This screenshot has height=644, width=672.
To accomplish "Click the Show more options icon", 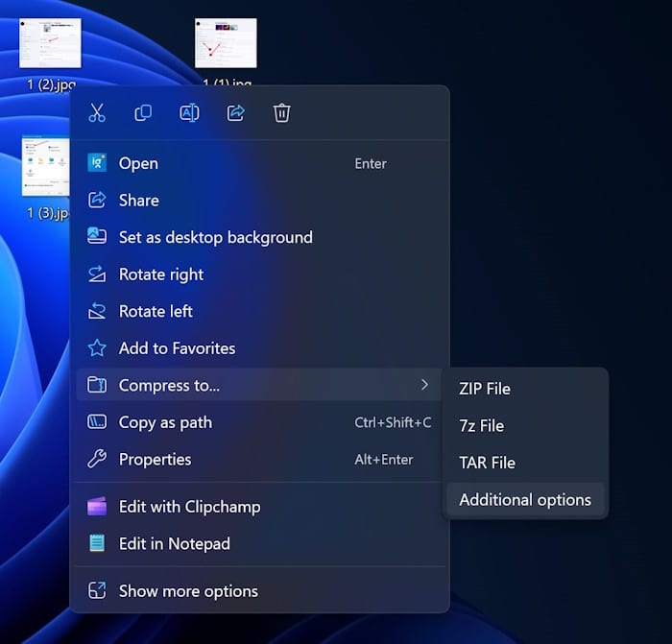I will tap(97, 590).
